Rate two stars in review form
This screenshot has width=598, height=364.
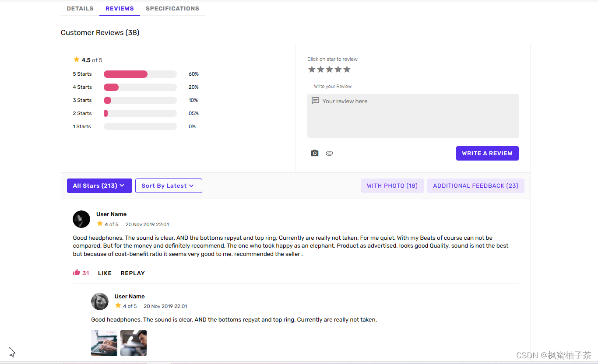(320, 69)
